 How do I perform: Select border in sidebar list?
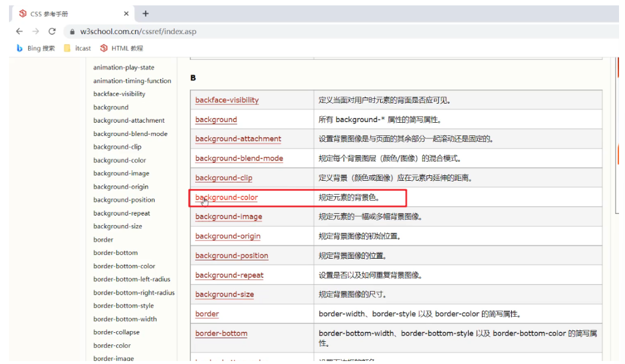pyautogui.click(x=103, y=239)
